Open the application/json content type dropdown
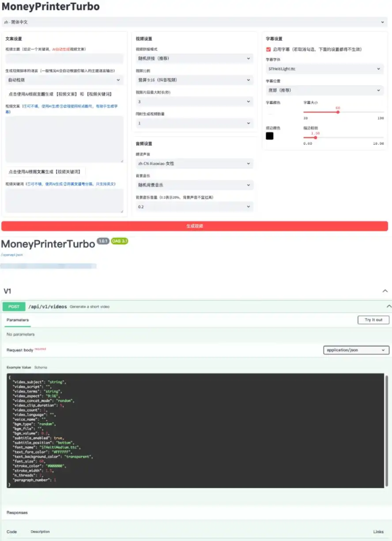The height and width of the screenshot is (541, 392). click(x=356, y=350)
